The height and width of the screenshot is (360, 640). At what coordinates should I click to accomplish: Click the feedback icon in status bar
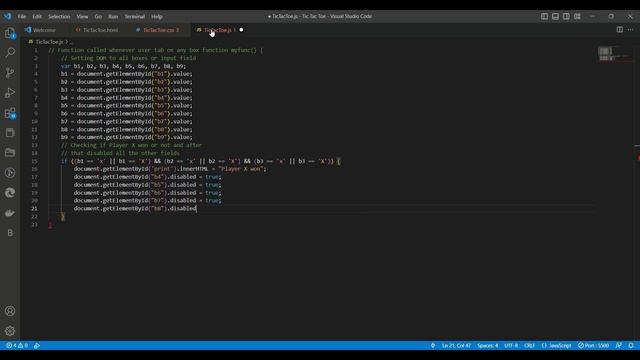[x=619, y=345]
